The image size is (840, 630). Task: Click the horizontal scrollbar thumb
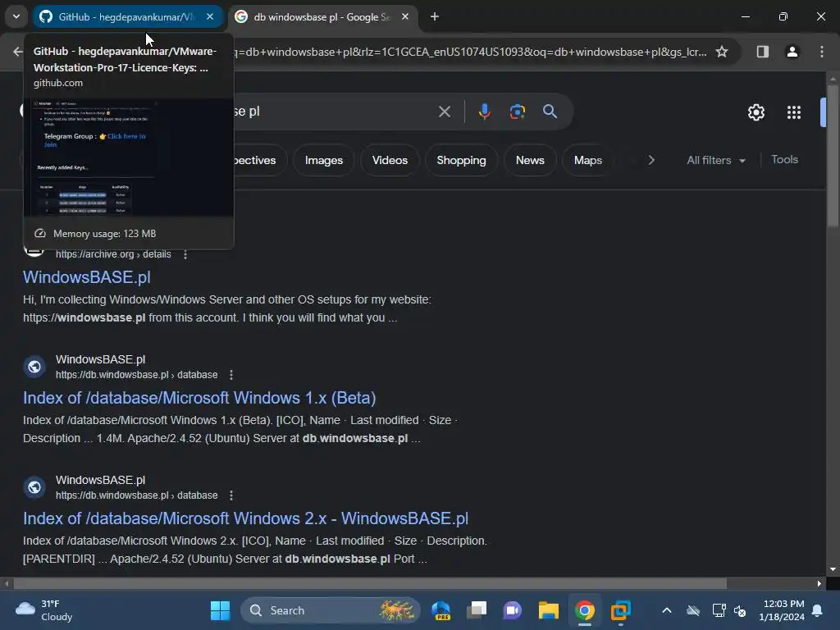pos(370,583)
